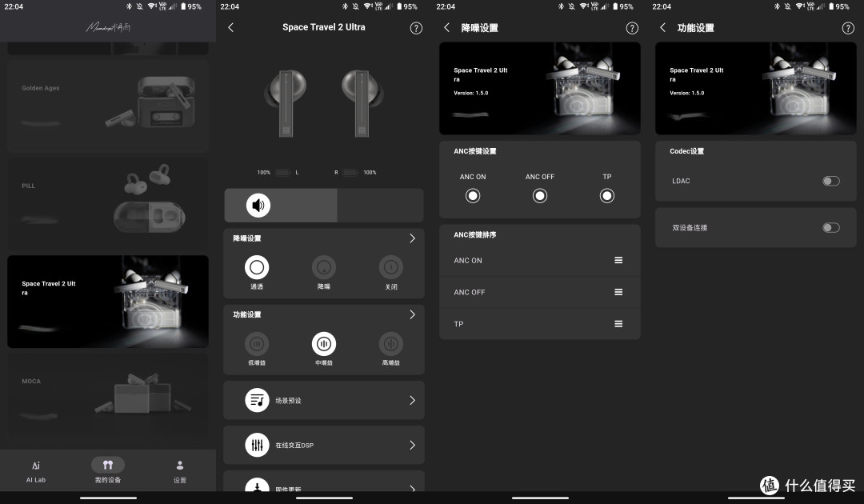The width and height of the screenshot is (864, 504).
Task: Click the 在线交互DSP label text
Action: 294,445
